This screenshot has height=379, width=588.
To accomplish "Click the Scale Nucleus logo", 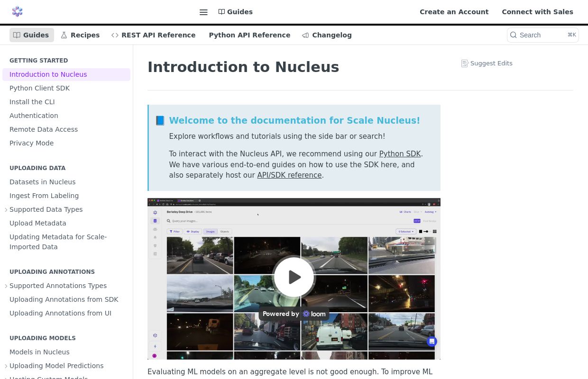I will pos(17,12).
